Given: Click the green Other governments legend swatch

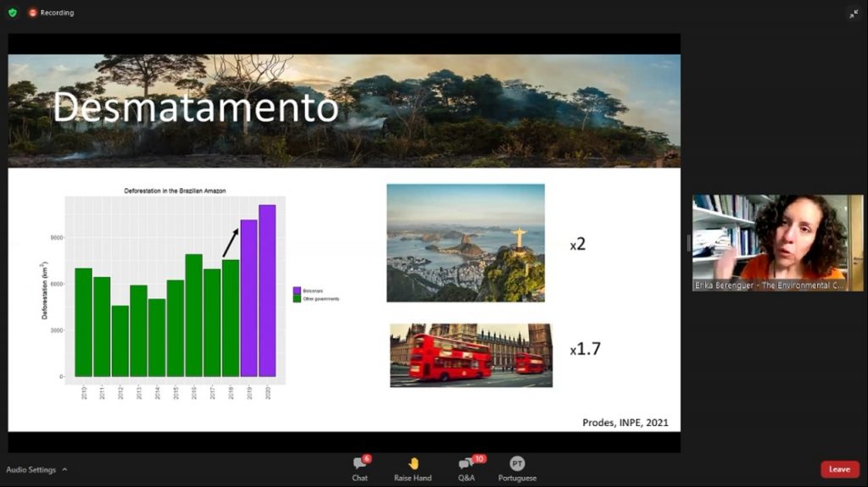Looking at the screenshot, I should coord(297,298).
